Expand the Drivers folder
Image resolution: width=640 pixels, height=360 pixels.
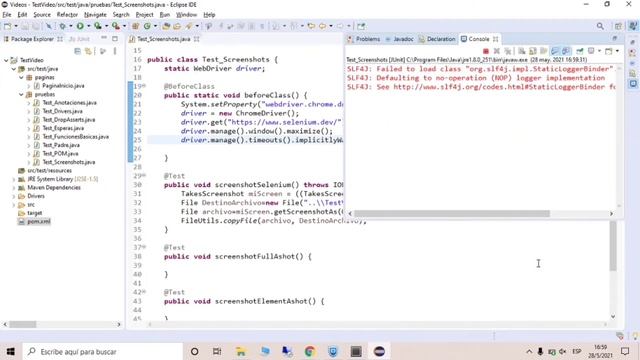click(13, 196)
